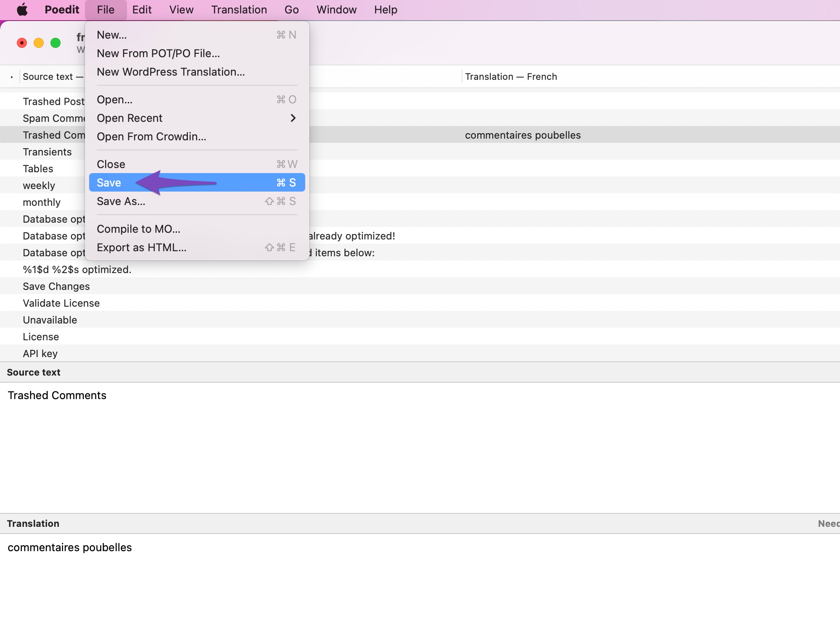The image size is (840, 631).
Task: Click the Save menu item
Action: [197, 182]
